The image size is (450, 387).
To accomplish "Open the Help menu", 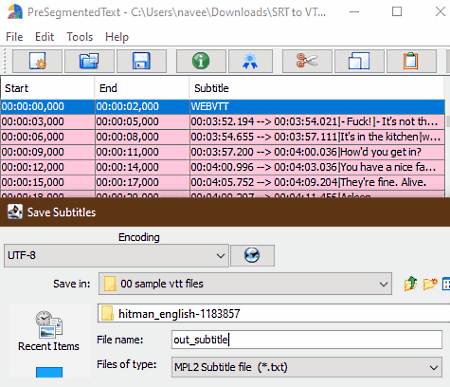I will 117,37.
